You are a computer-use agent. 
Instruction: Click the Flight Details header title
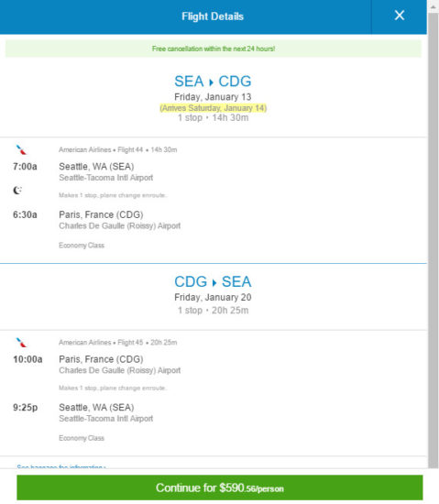pos(213,16)
